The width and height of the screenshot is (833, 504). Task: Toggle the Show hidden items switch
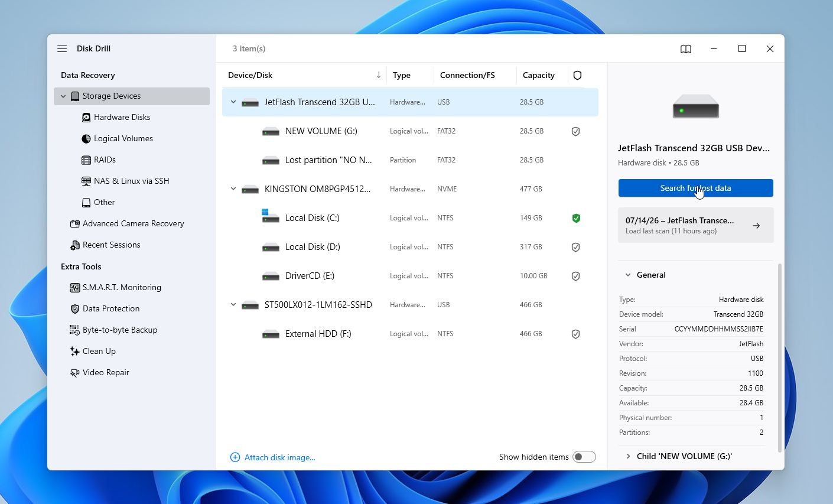(584, 457)
